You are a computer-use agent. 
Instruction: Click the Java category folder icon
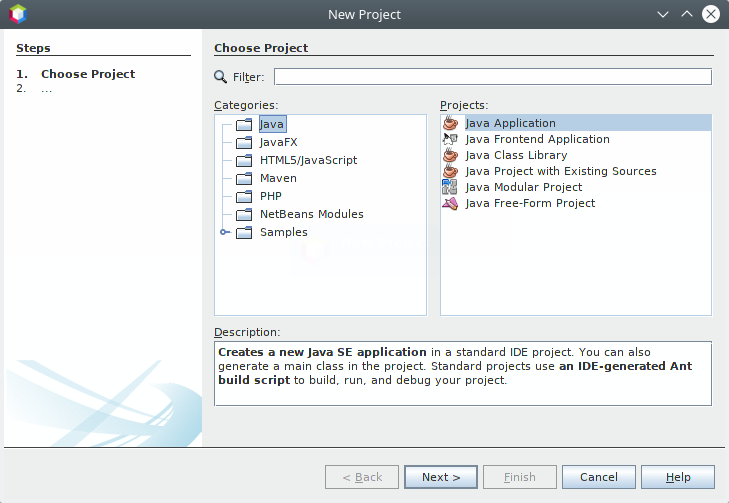(x=244, y=125)
